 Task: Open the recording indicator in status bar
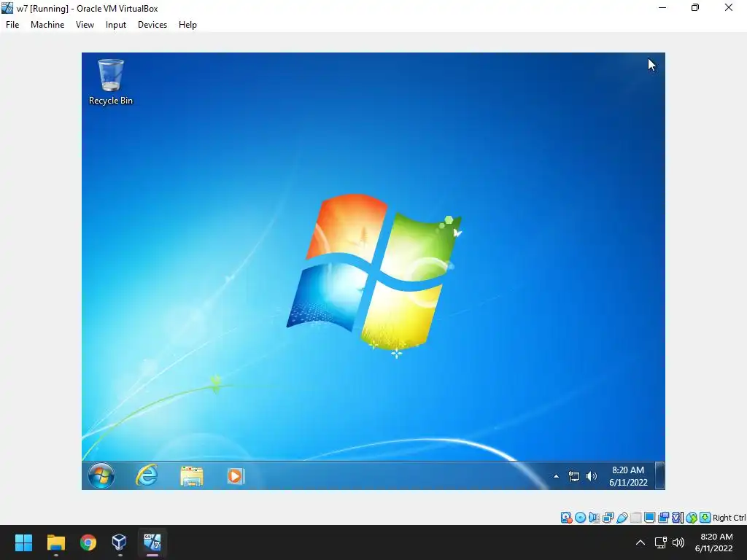[663, 518]
